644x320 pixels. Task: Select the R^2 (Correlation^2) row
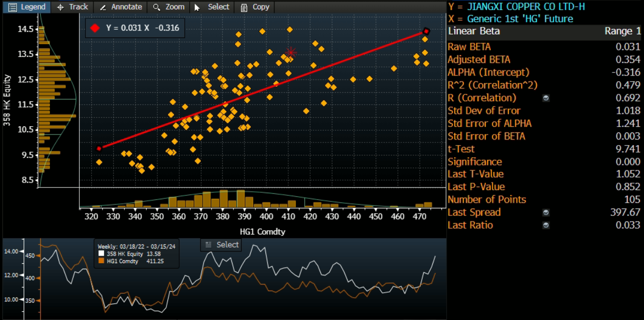tap(544, 85)
